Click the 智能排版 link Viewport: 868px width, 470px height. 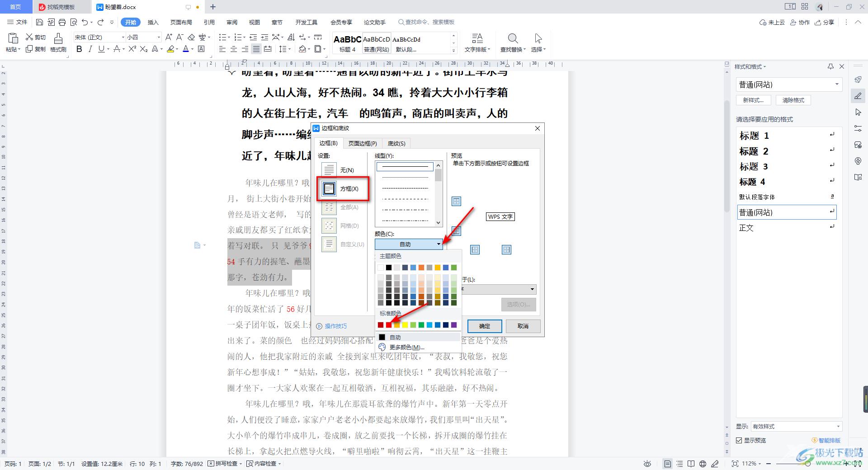pyautogui.click(x=826, y=440)
